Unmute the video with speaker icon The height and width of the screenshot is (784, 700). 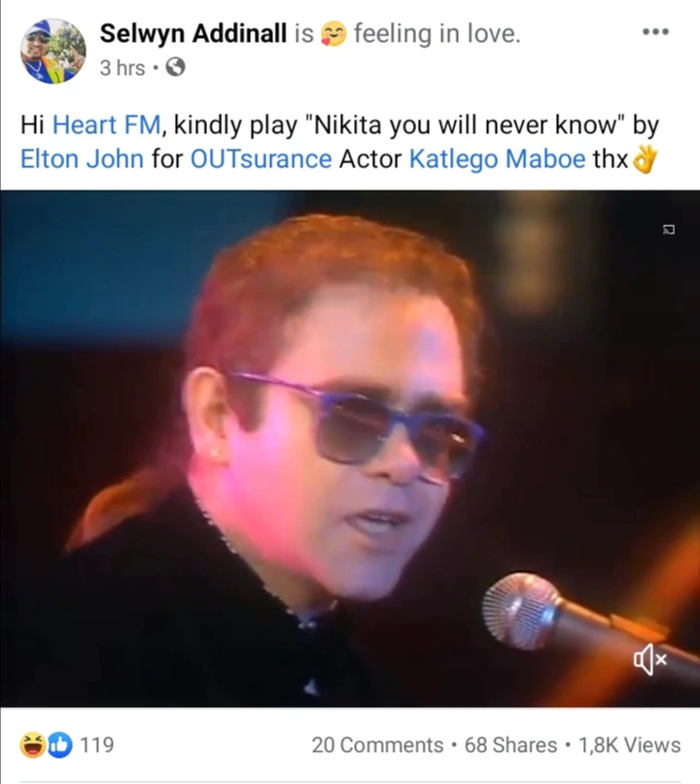pos(650,659)
